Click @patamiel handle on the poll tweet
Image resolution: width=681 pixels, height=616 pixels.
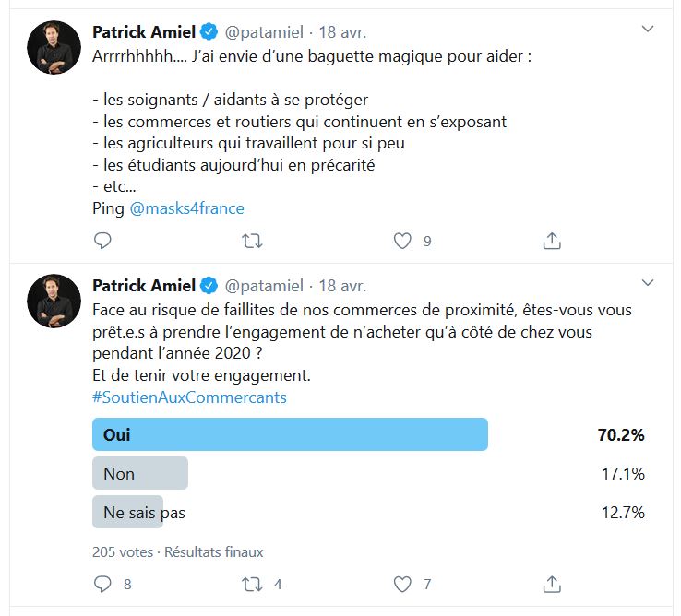(x=264, y=286)
